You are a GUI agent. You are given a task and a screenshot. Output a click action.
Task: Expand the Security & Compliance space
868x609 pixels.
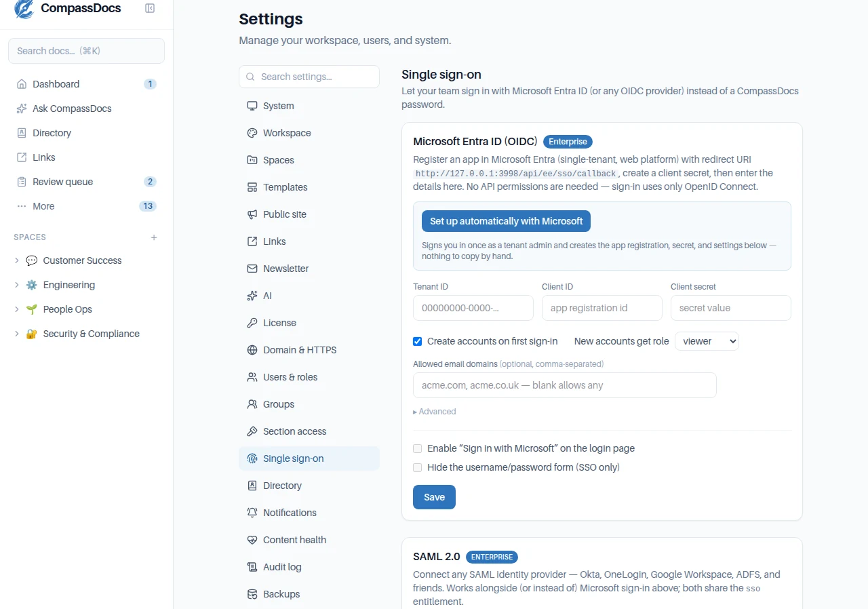17,334
